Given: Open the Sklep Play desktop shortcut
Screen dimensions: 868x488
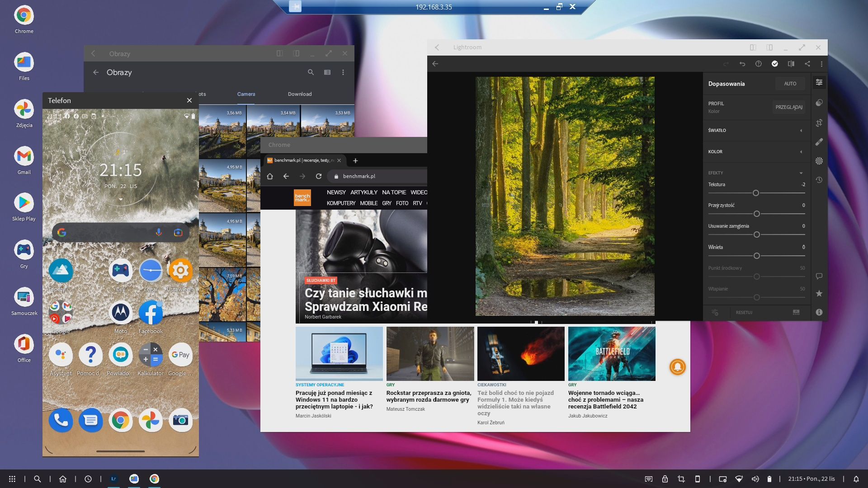Looking at the screenshot, I should point(24,207).
